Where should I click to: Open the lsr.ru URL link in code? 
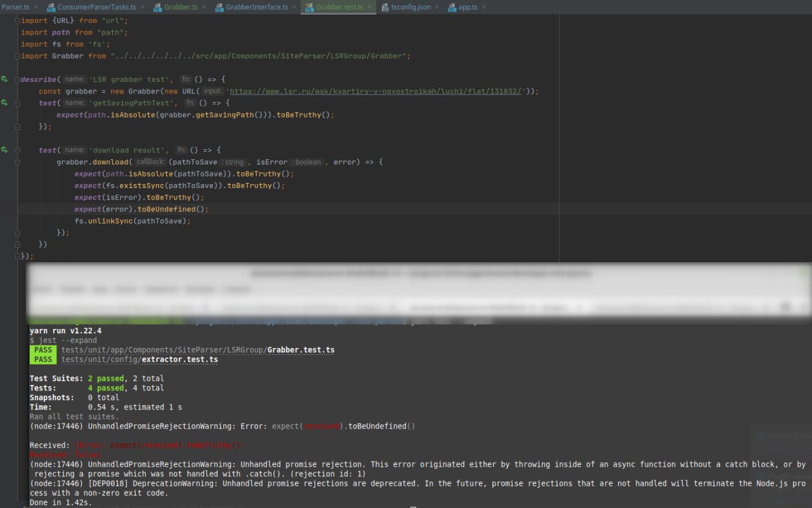click(x=376, y=91)
